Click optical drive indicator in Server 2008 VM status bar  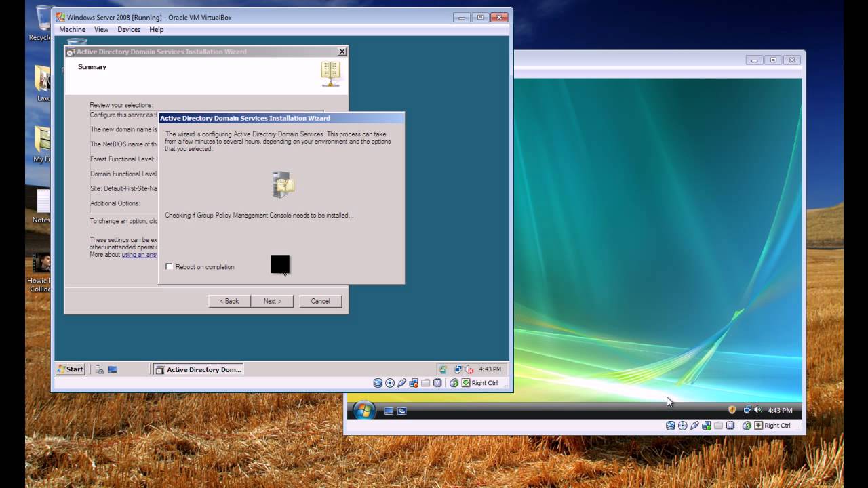click(390, 383)
